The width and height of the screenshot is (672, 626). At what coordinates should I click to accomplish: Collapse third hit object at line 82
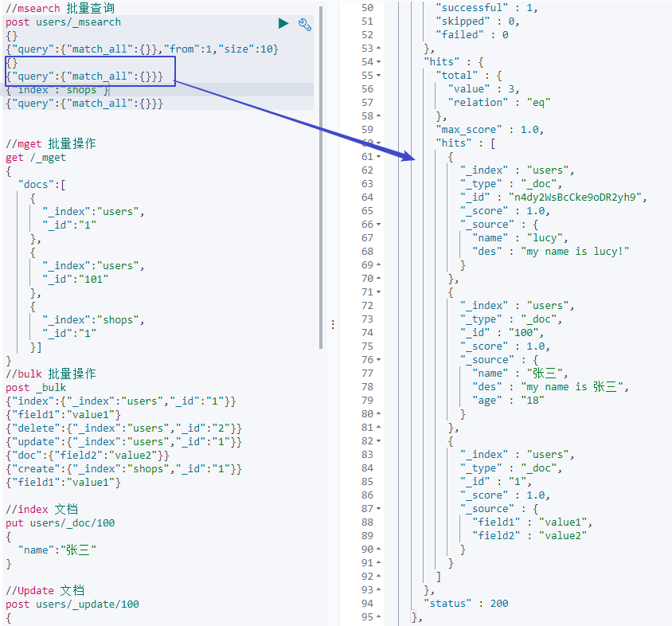pyautogui.click(x=378, y=440)
